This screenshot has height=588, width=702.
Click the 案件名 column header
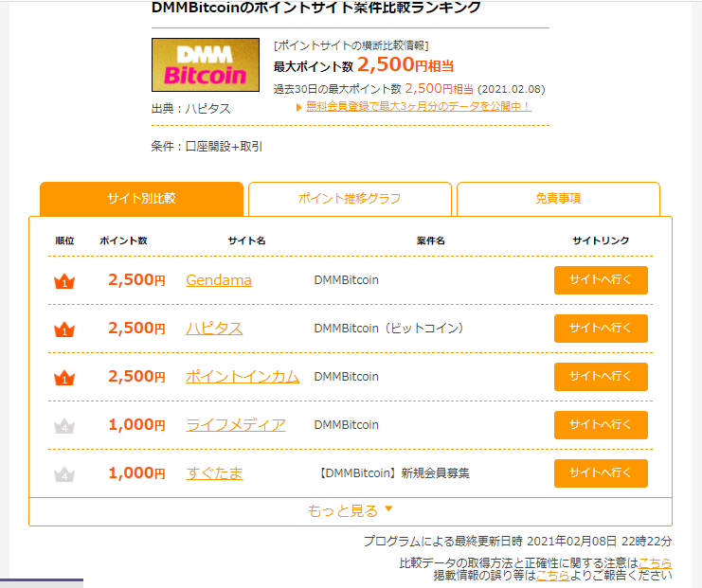click(x=431, y=241)
